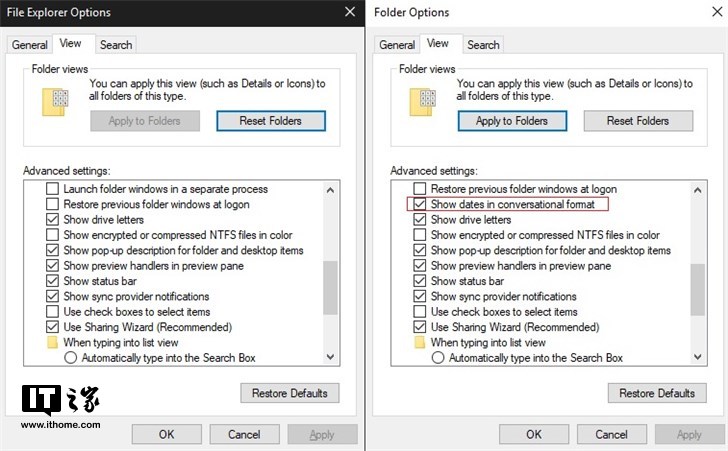Viewport: 728px width, 451px height.
Task: Uncheck 'Use Sharing Wizard' in File Explorer Options
Action: pyautogui.click(x=52, y=327)
